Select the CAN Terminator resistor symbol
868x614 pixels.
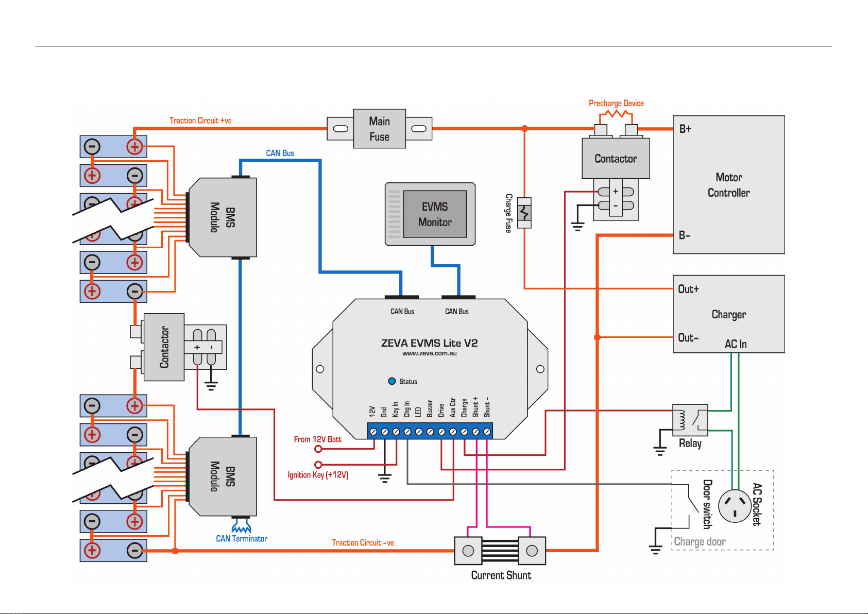click(241, 527)
